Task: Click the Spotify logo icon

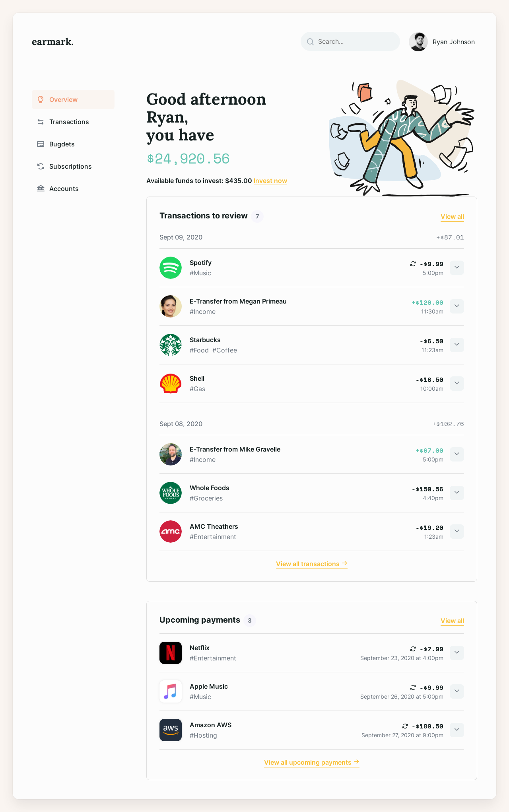Action: click(x=171, y=268)
